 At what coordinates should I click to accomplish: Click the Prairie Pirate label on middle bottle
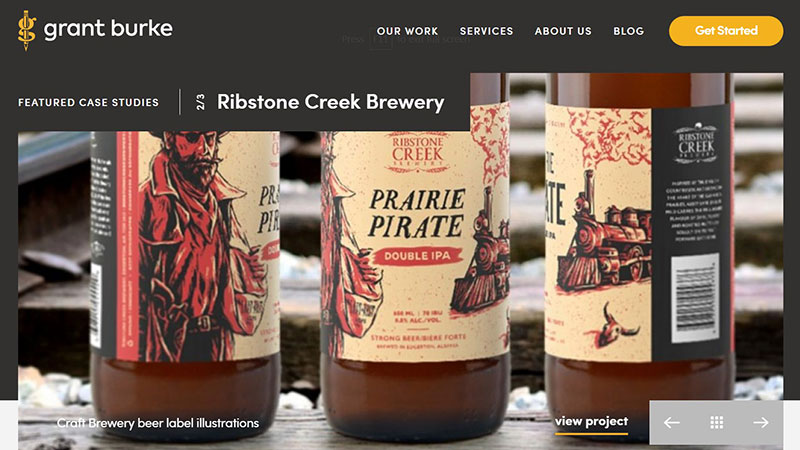point(417,213)
